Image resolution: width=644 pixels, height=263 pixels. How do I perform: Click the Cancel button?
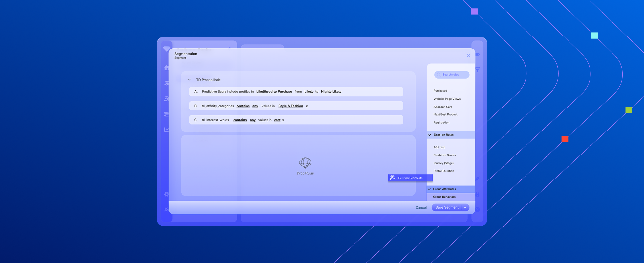click(x=421, y=208)
